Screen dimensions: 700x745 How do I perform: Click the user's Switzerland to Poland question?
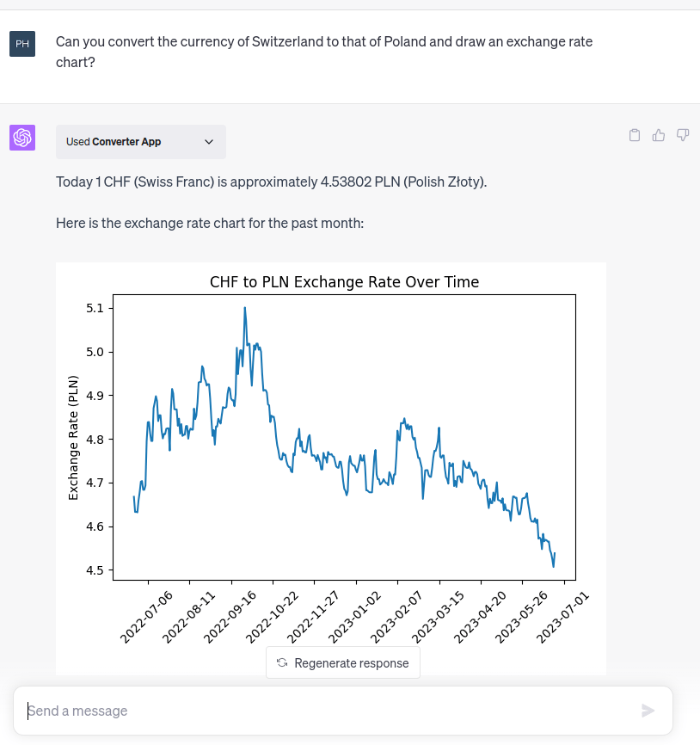323,52
